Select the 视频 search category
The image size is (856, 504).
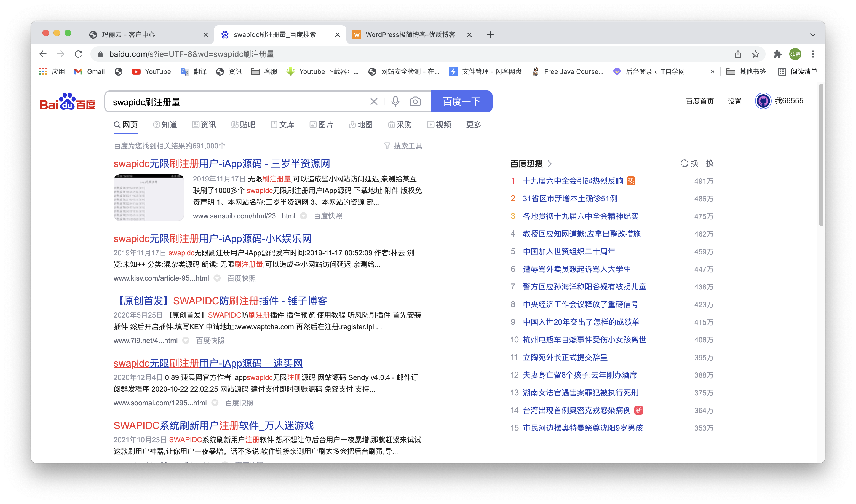pos(439,125)
